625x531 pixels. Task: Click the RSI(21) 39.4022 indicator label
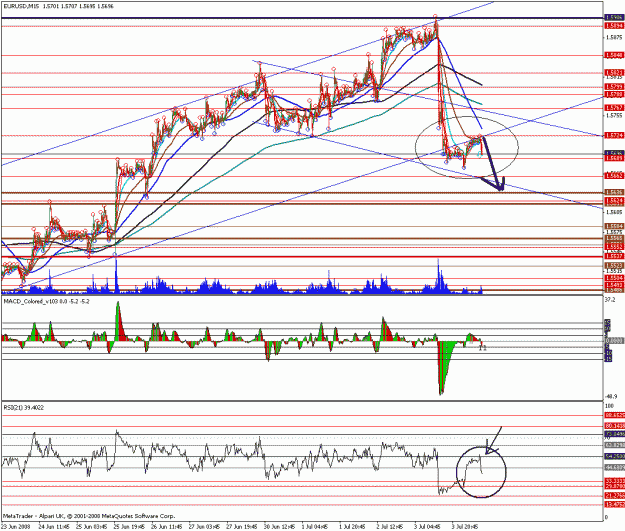pos(24,407)
